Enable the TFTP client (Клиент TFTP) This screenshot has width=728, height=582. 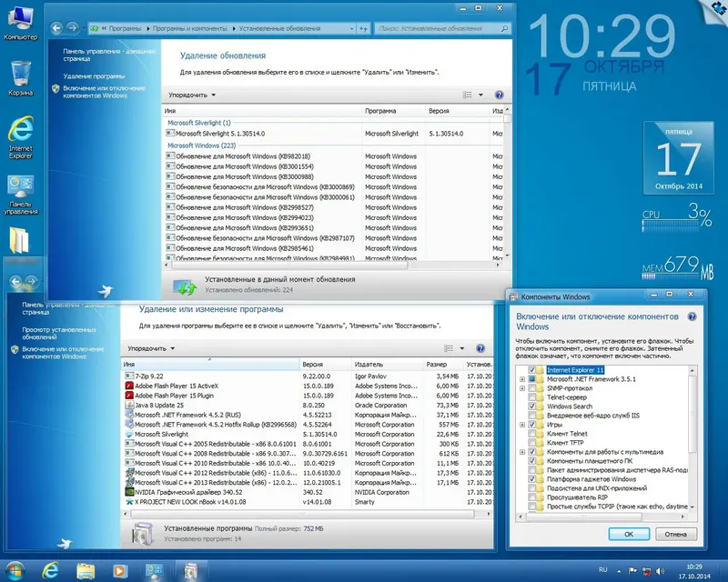[532, 443]
